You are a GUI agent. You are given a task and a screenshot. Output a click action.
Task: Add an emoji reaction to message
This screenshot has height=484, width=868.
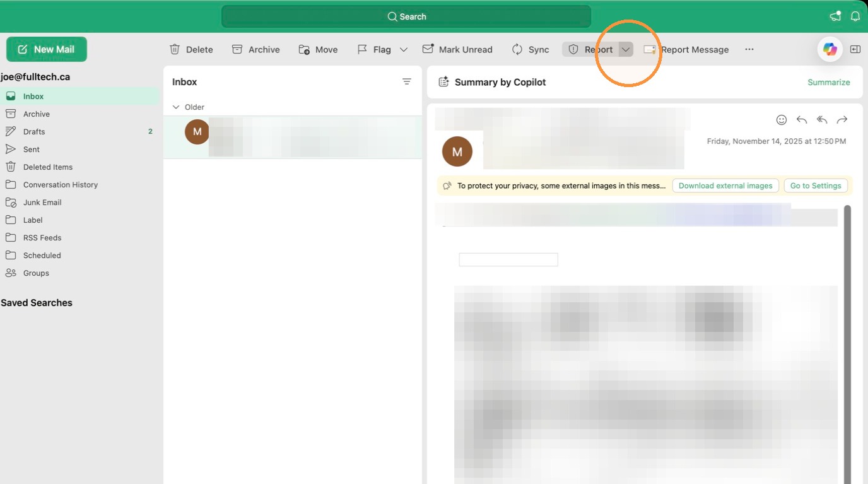coord(782,120)
